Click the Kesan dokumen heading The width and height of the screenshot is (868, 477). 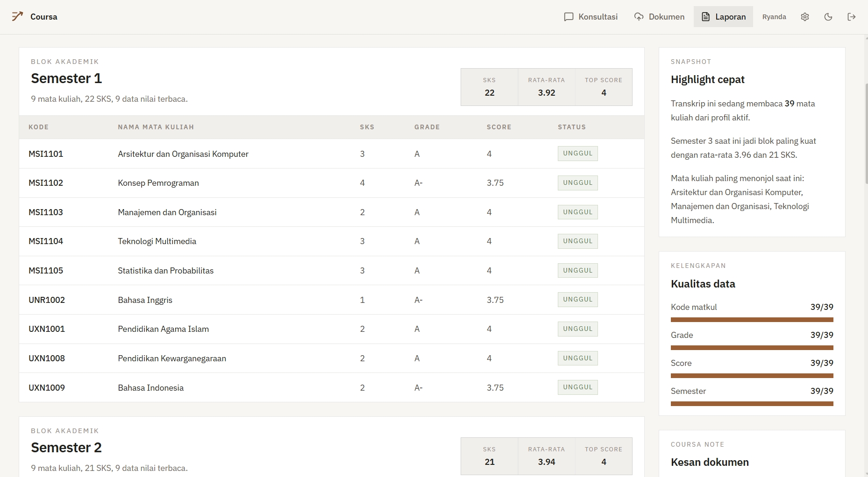710,462
